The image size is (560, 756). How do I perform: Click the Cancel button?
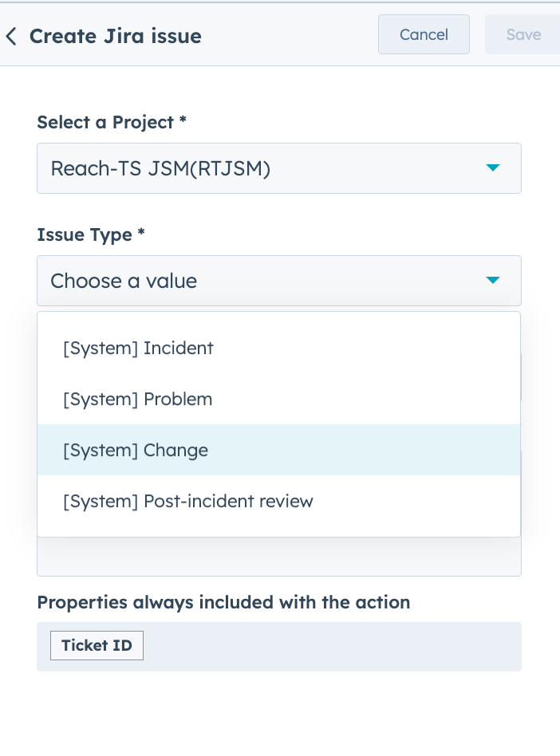[x=424, y=34]
